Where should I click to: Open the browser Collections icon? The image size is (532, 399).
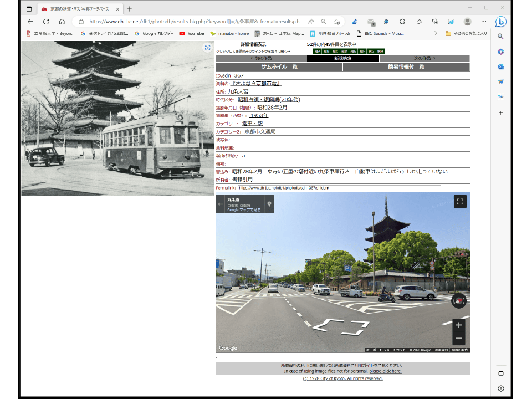tap(435, 22)
